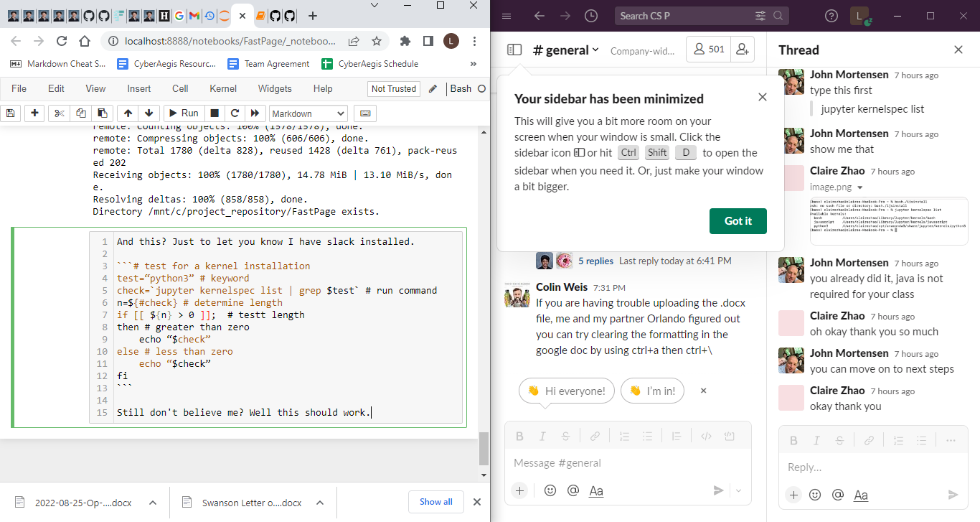Open the Jupyter File menu

19,89
